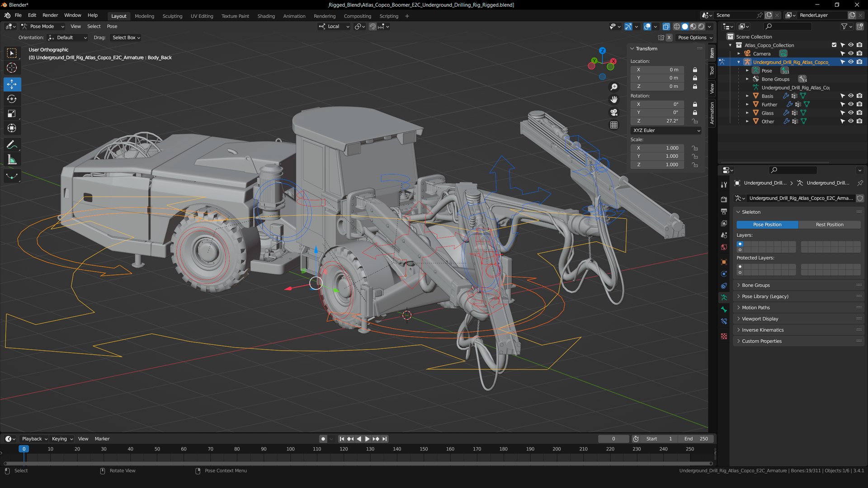The image size is (868, 488).
Task: Select rendered viewport shading
Action: point(701,27)
